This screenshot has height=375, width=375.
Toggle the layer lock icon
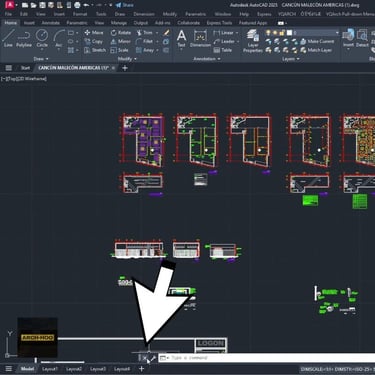[282, 33]
